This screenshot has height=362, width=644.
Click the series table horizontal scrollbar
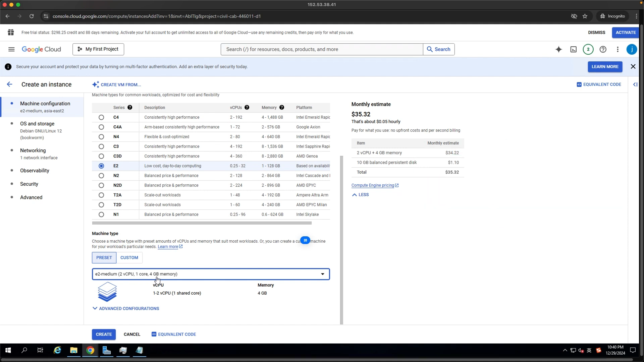click(x=202, y=223)
